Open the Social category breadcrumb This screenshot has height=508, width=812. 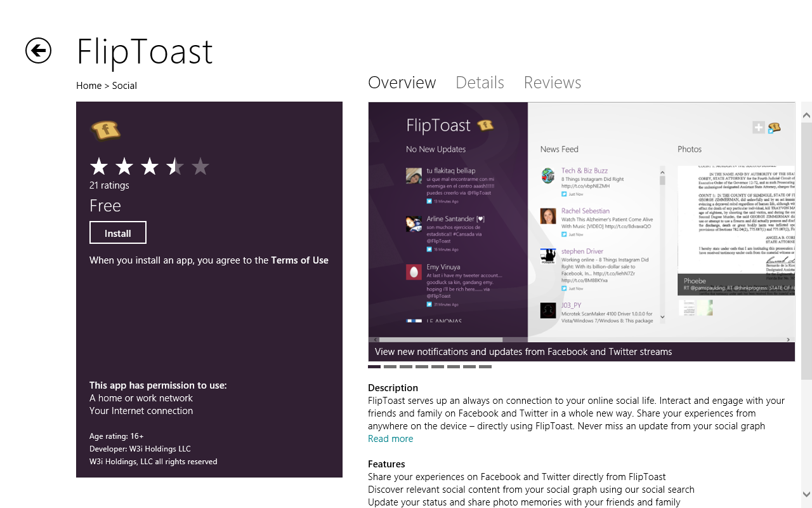coord(124,86)
